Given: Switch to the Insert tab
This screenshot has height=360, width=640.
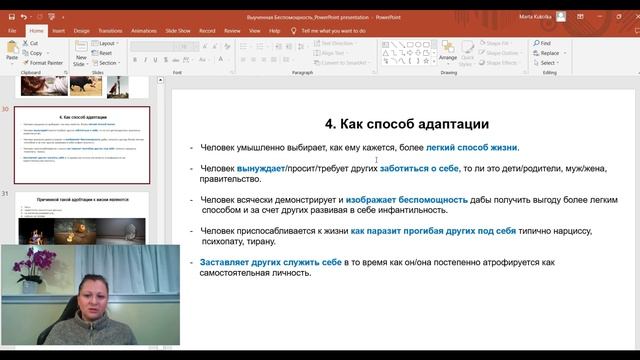Looking at the screenshot, I should coord(58,31).
